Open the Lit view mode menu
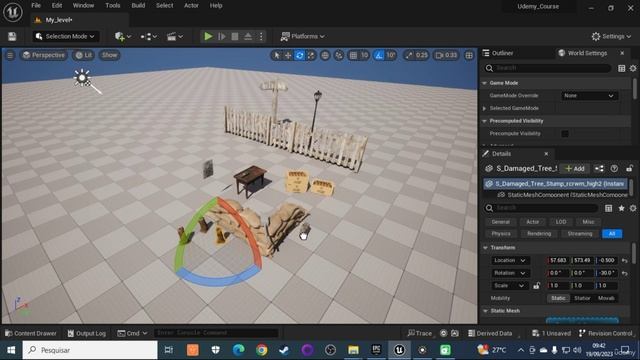Viewport: 640px width, 360px height. (84, 55)
